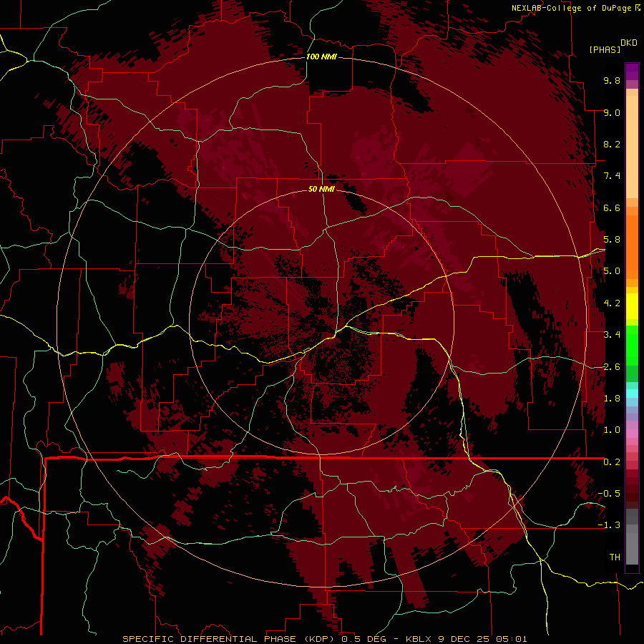This screenshot has height=644, width=644.
Task: Click the light peach segment of the color bar
Action: point(632,148)
